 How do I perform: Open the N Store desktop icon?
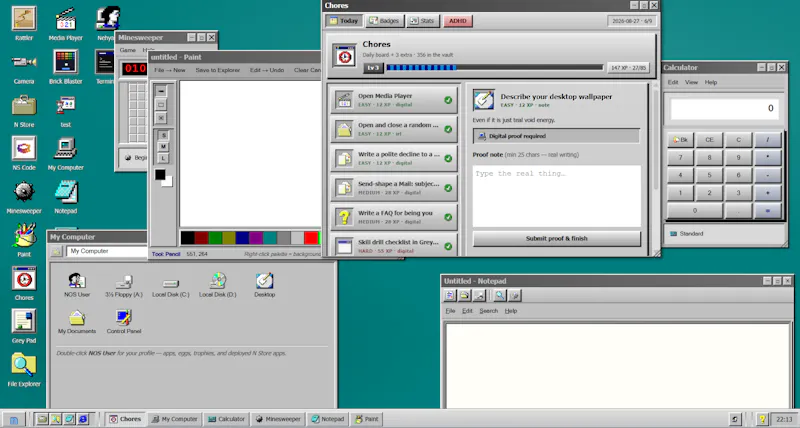24,110
